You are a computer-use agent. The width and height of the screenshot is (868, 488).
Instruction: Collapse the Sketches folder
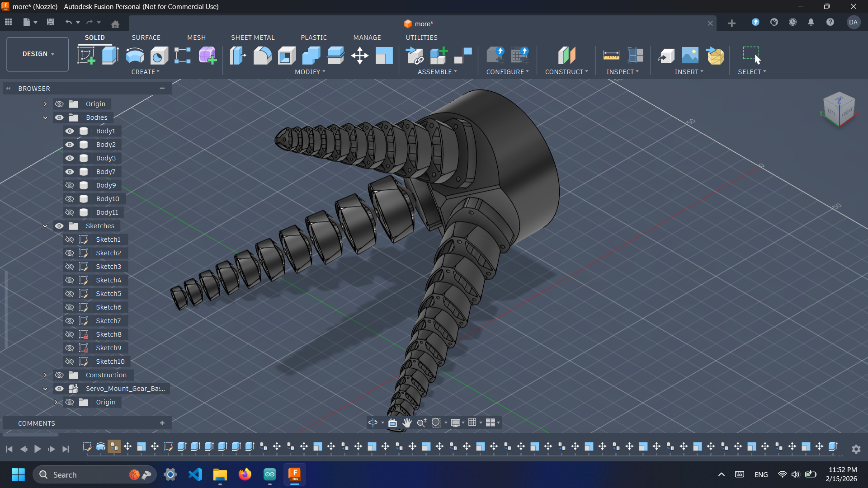pos(45,226)
